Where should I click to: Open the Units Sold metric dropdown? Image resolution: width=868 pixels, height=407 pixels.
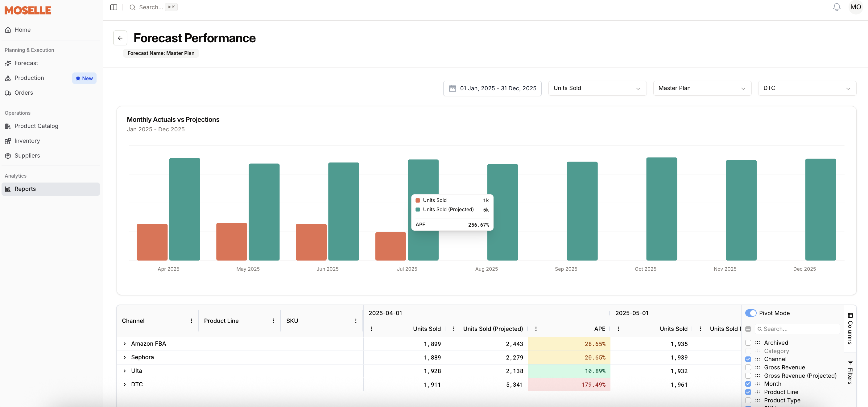(x=597, y=88)
